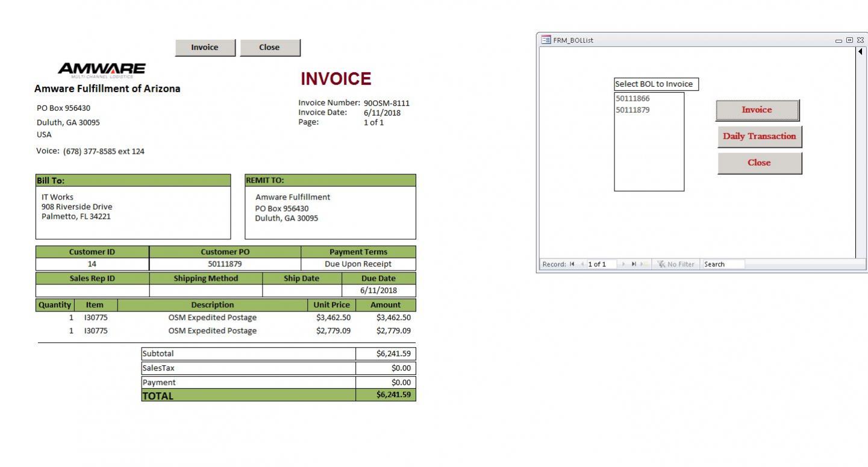The width and height of the screenshot is (868, 467).
Task: Click the 'Select BOL to Invoice' label
Action: pos(656,84)
